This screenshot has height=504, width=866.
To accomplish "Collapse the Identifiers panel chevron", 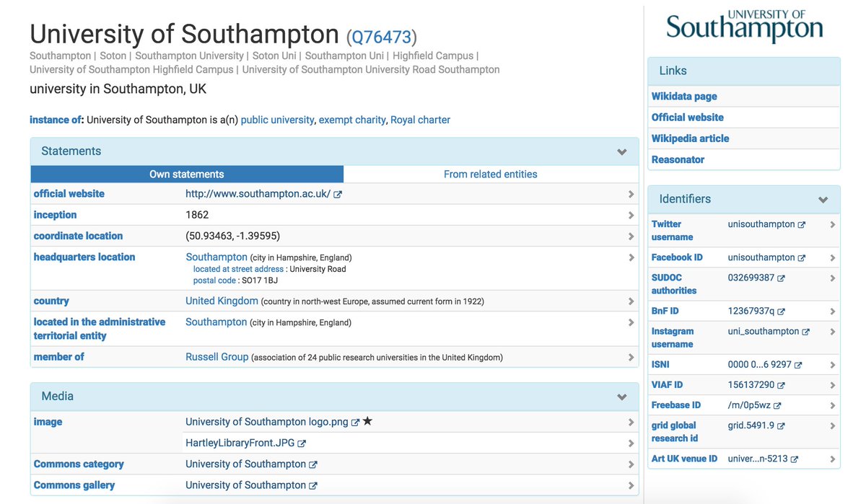I will click(x=823, y=200).
